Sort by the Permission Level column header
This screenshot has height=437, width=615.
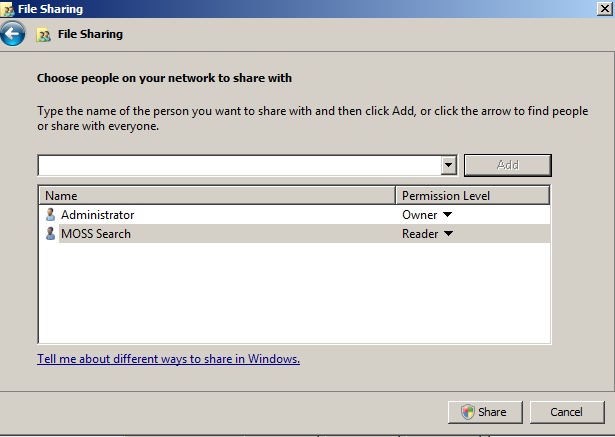473,195
